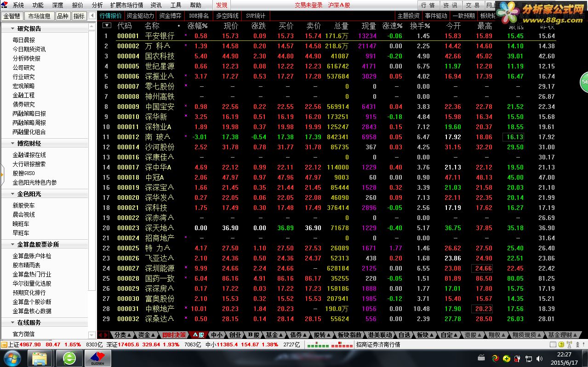Screen dimensions: 588x367
Task: Click the 指标 sidebar button
Action: (x=79, y=16)
